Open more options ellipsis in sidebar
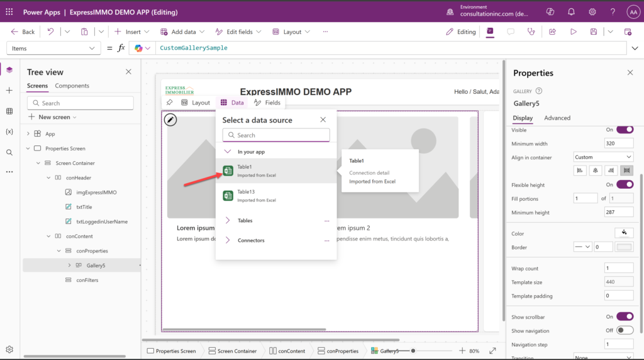Screen dimensions: 644x360 [9, 172]
